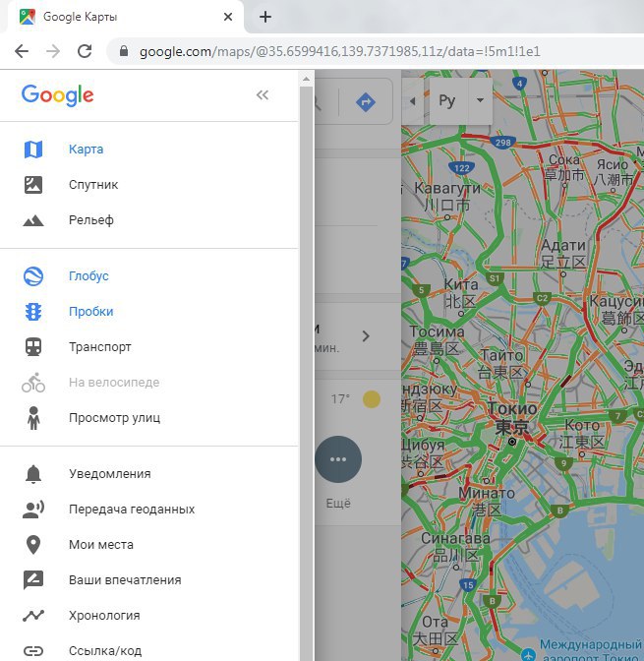
Task: Open a new browser tab
Action: 265,17
